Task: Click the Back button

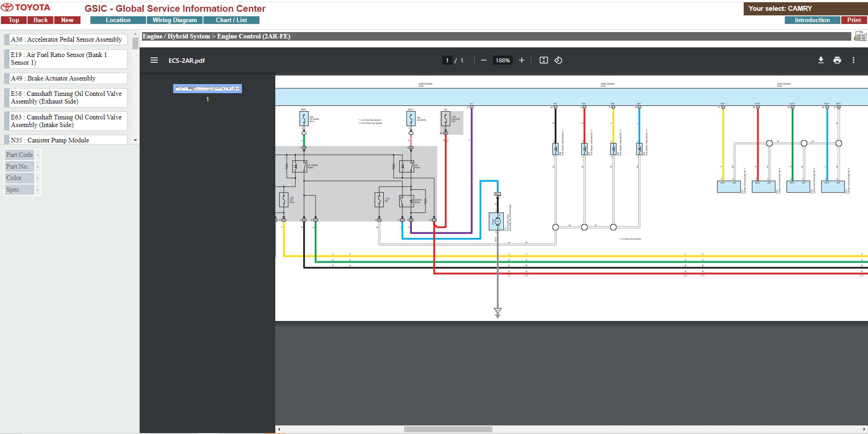Action: click(40, 20)
